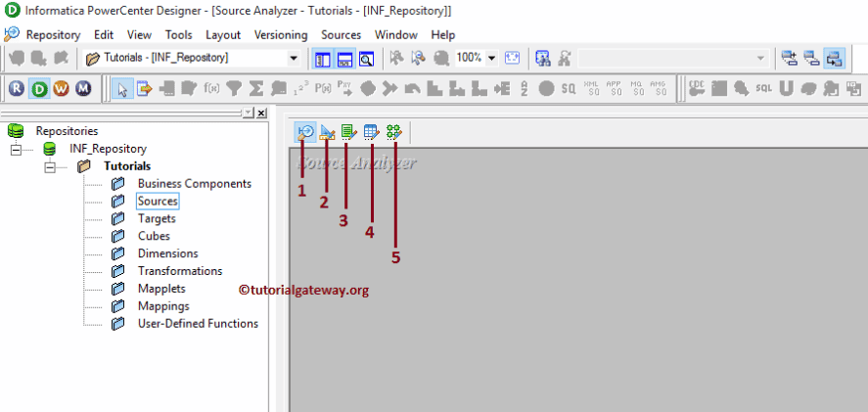Image resolution: width=868 pixels, height=412 pixels.
Task: Select the Repositories root node
Action: 67,131
